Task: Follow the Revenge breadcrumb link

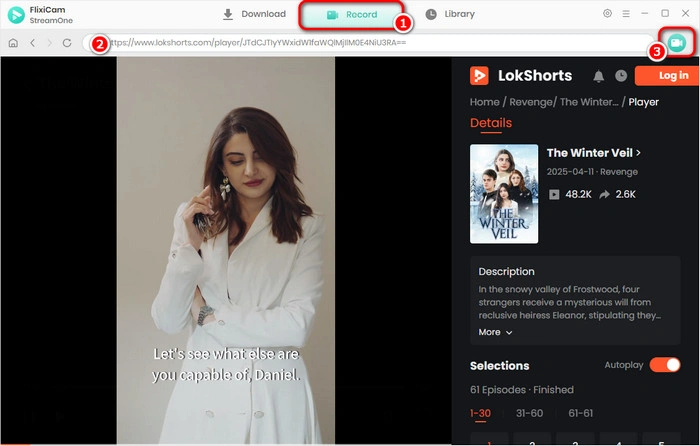Action: pos(529,101)
